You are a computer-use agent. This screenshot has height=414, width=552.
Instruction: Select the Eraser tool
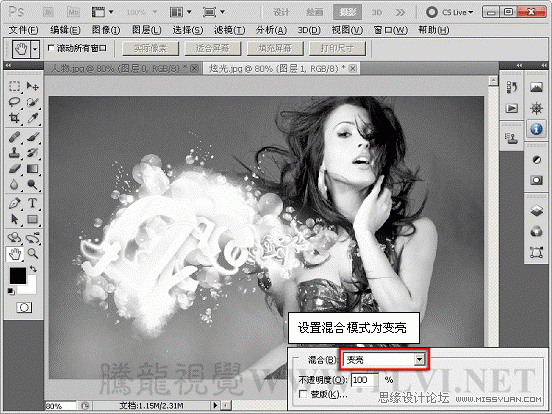coord(14,169)
